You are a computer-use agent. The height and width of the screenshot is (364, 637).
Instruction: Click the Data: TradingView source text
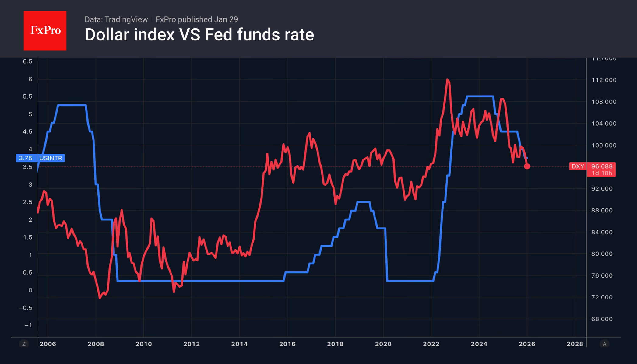[x=116, y=19]
